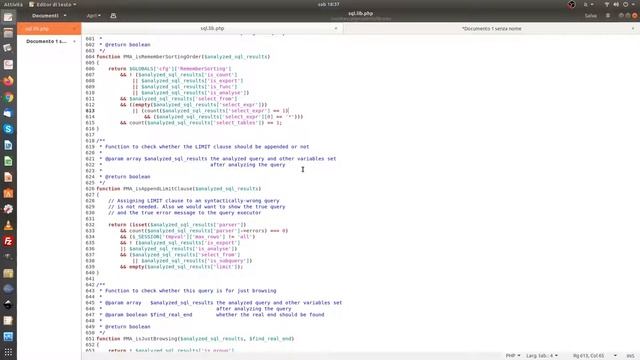Open the gedit hamburger menu
The image size is (640, 360).
point(608,16)
